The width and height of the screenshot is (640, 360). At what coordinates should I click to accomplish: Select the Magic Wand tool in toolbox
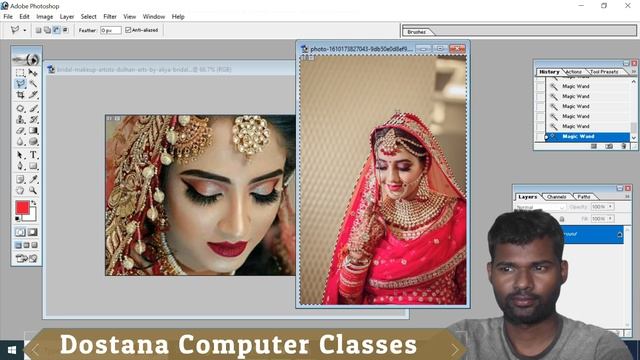pos(33,84)
